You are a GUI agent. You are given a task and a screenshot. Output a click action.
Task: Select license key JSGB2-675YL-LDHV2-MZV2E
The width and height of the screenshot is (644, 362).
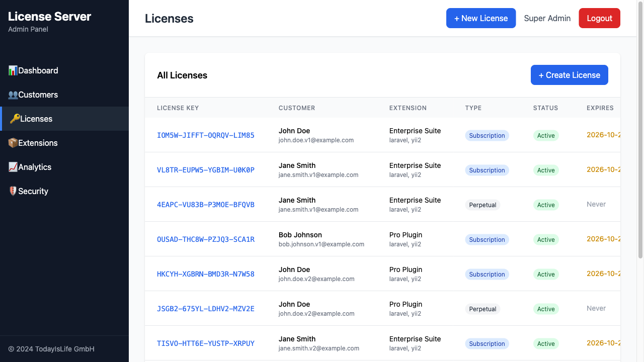[205, 309]
